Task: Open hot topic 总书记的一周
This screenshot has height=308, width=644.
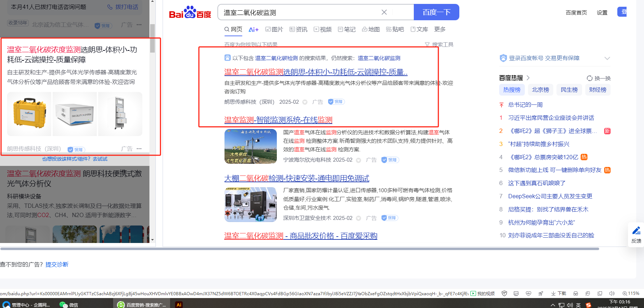Action: [525, 105]
